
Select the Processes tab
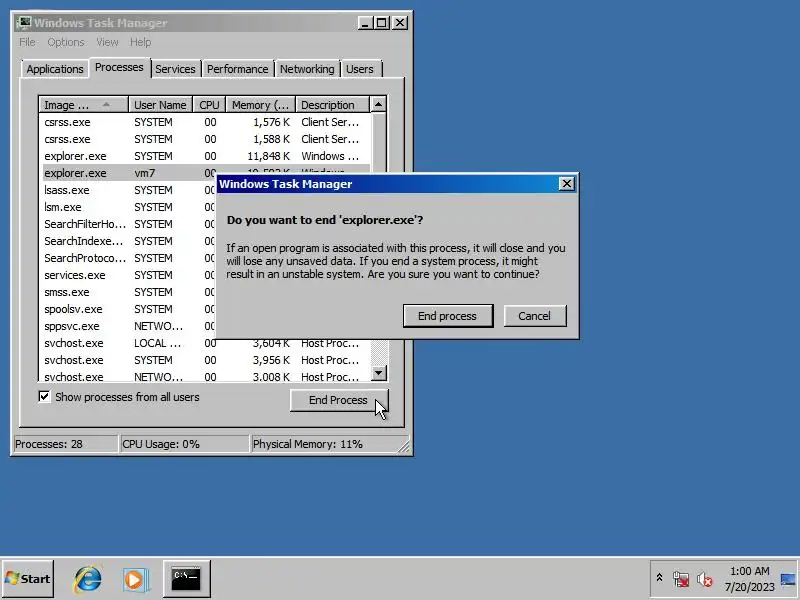[119, 67]
